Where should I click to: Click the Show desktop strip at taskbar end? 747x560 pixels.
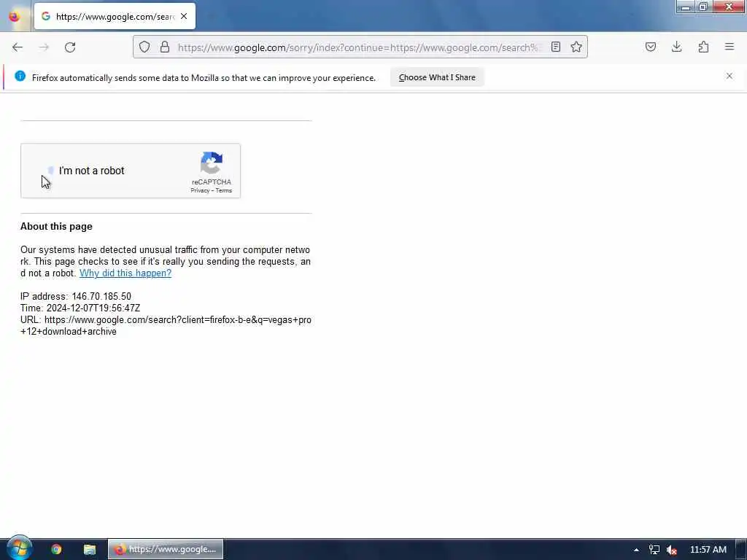click(743, 549)
